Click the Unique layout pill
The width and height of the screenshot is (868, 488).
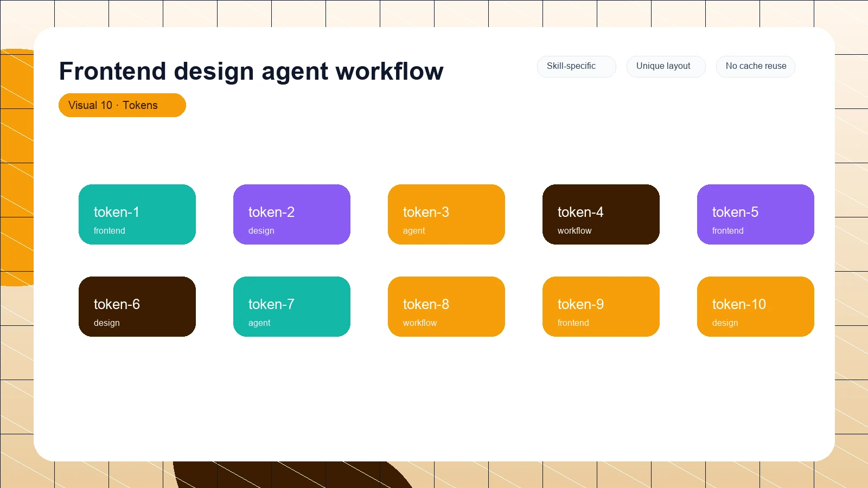click(666, 66)
